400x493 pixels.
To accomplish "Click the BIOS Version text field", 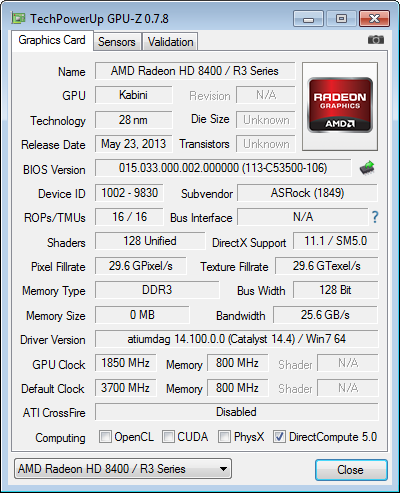I will tap(223, 168).
